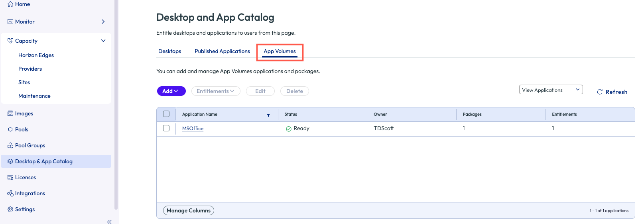
Task: Switch to the Desktops tab
Action: pyautogui.click(x=169, y=51)
